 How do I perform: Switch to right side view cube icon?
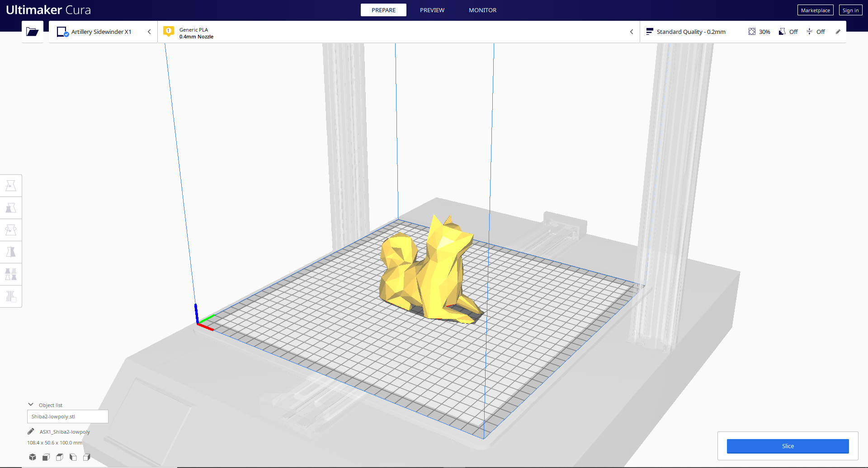[x=87, y=457]
